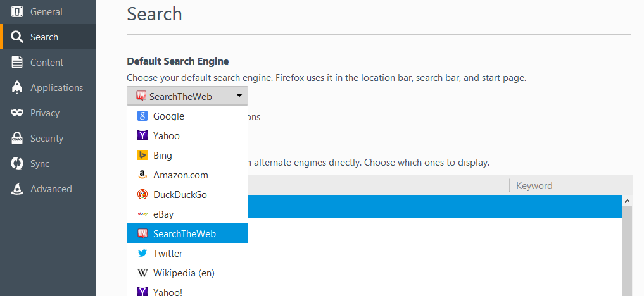Screen dimensions: 644x296
Task: Select Yahoo as default search engine
Action: (x=166, y=136)
